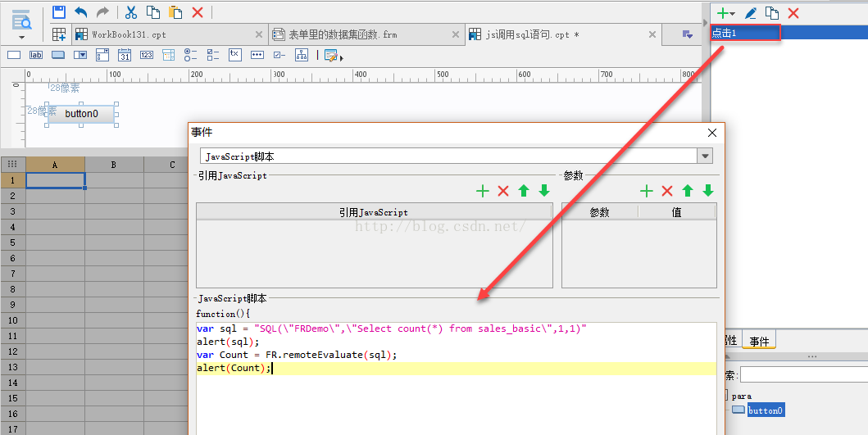
Task: Move the referenced JavaScript up with green arrow
Action: pyautogui.click(x=524, y=191)
